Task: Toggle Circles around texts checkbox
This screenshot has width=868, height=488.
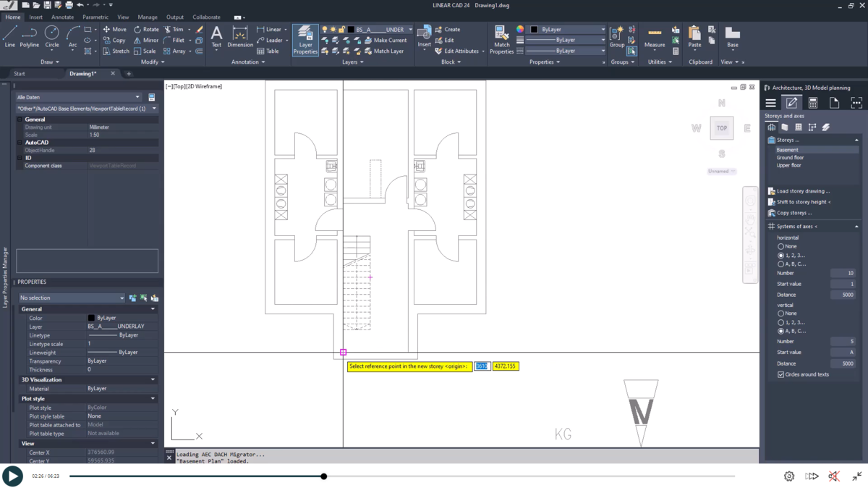Action: 779,374
